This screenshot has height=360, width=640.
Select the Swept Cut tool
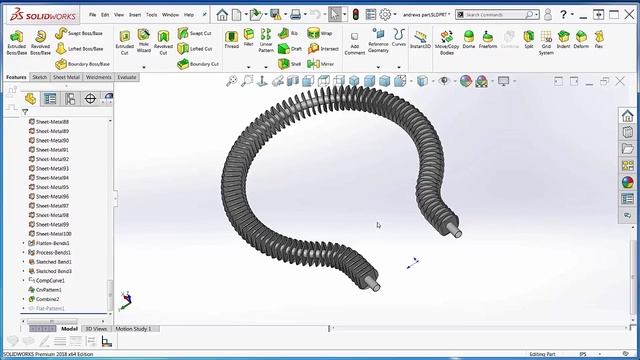(195, 33)
